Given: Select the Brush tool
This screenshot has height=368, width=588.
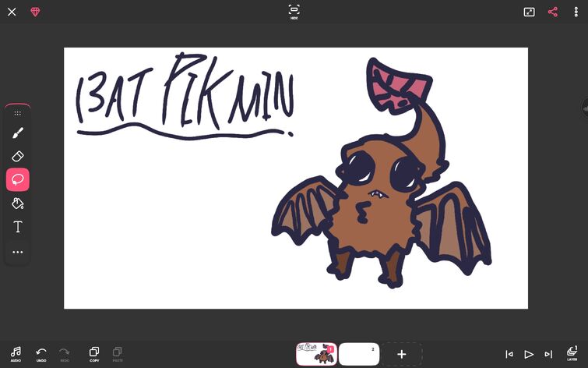Looking at the screenshot, I should click(18, 133).
